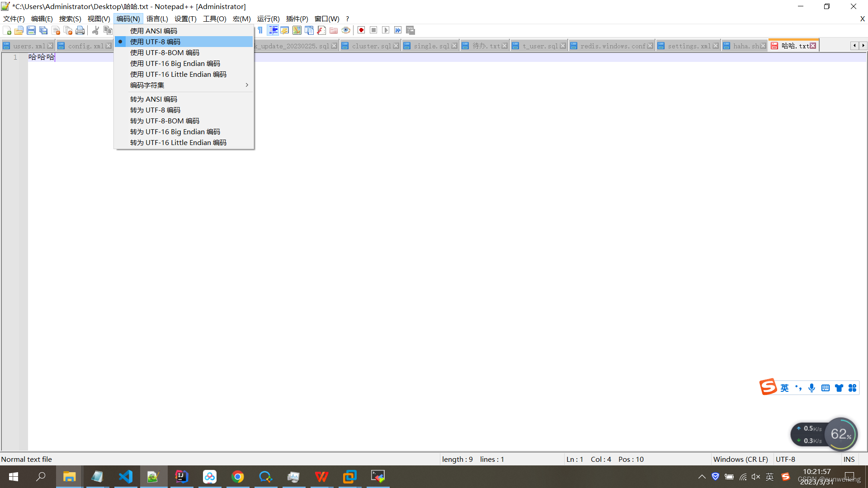The height and width of the screenshot is (488, 868).
Task: Click the Sogou input method S logo
Action: 768,387
